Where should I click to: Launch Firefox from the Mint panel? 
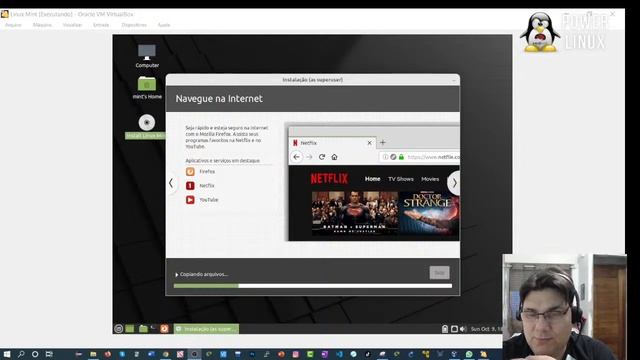click(164, 329)
